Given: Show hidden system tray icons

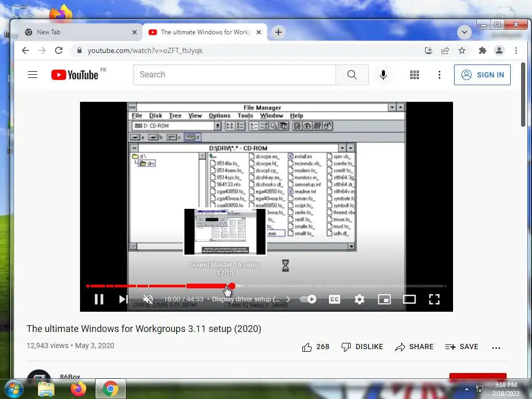Looking at the screenshot, I should pos(467,389).
